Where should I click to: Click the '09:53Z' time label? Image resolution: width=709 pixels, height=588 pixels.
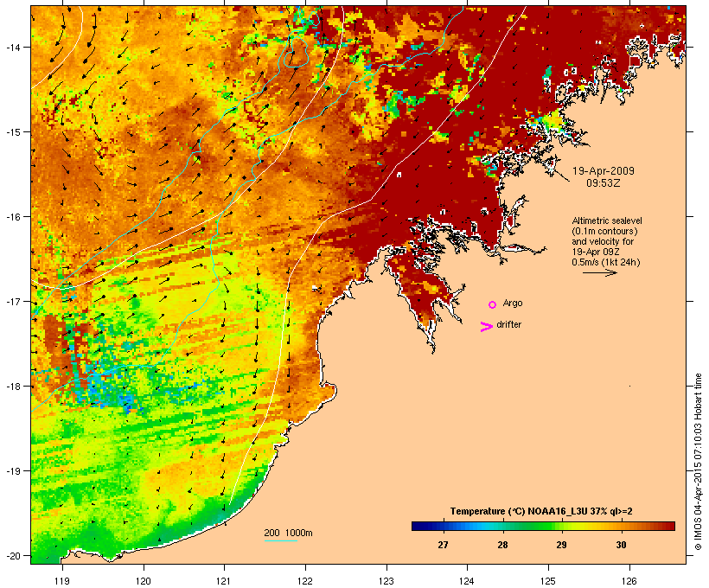pos(604,183)
